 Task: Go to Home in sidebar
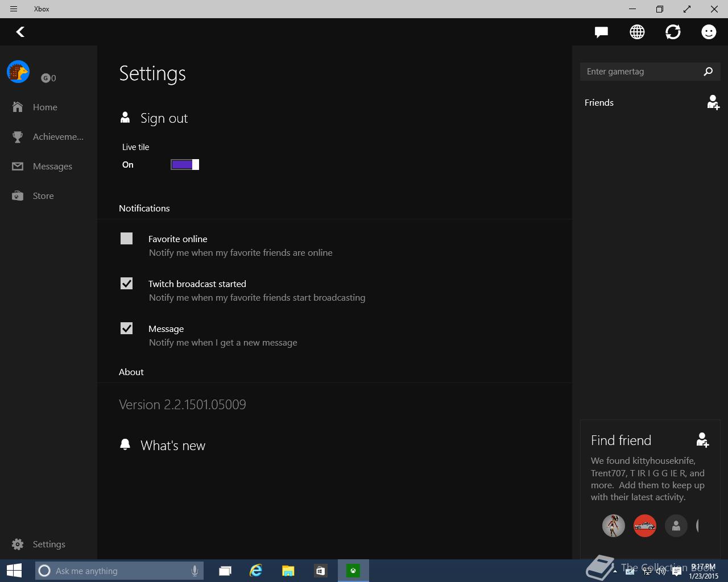pos(48,107)
